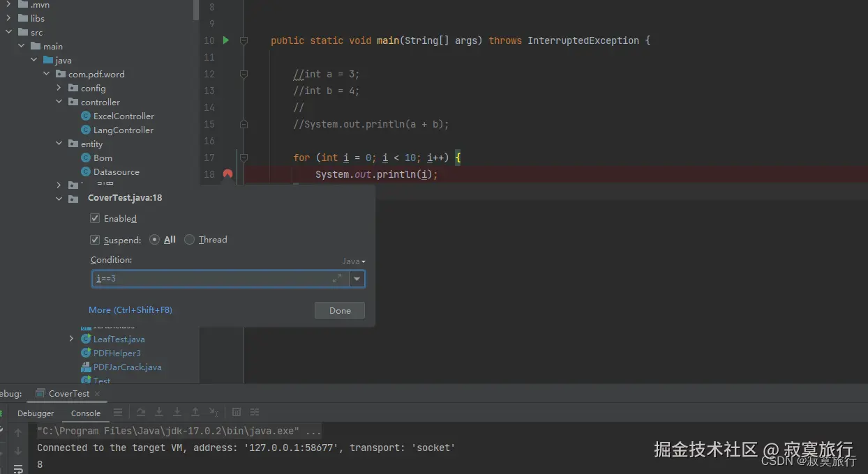Select the All suspend radio button
Image resolution: width=868 pixels, height=474 pixels.
tap(155, 239)
